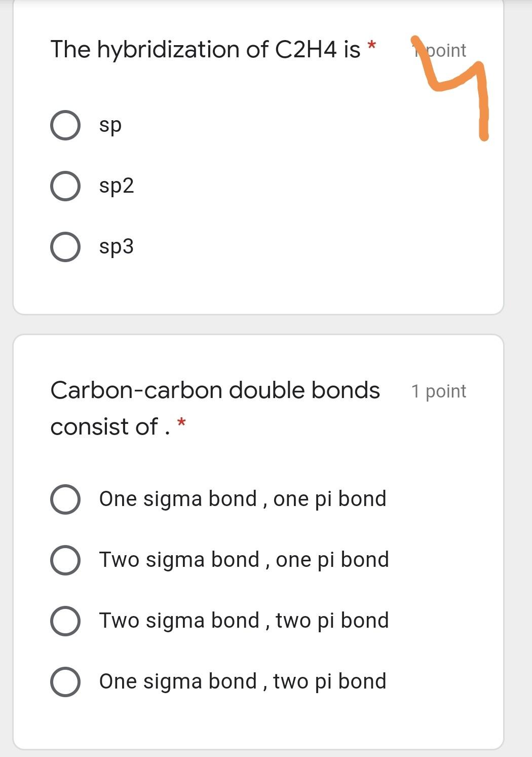Click "Two sigma bond , one pi bond" text
This screenshot has width=532, height=757.
pos(244,560)
